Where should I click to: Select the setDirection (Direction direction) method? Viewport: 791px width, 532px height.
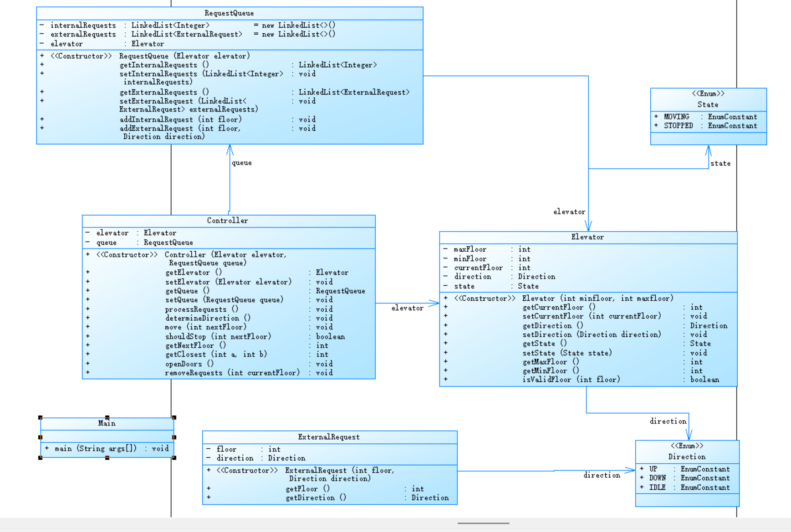575,334
